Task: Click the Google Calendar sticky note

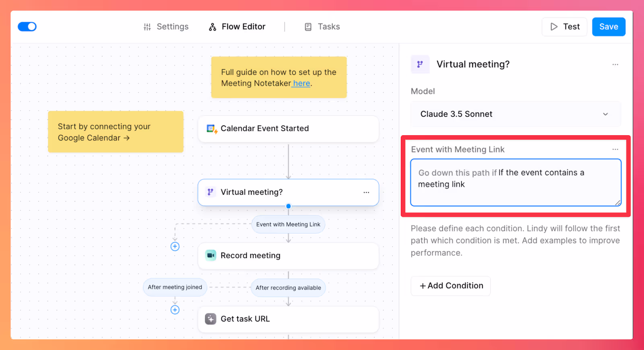Action: click(x=116, y=132)
